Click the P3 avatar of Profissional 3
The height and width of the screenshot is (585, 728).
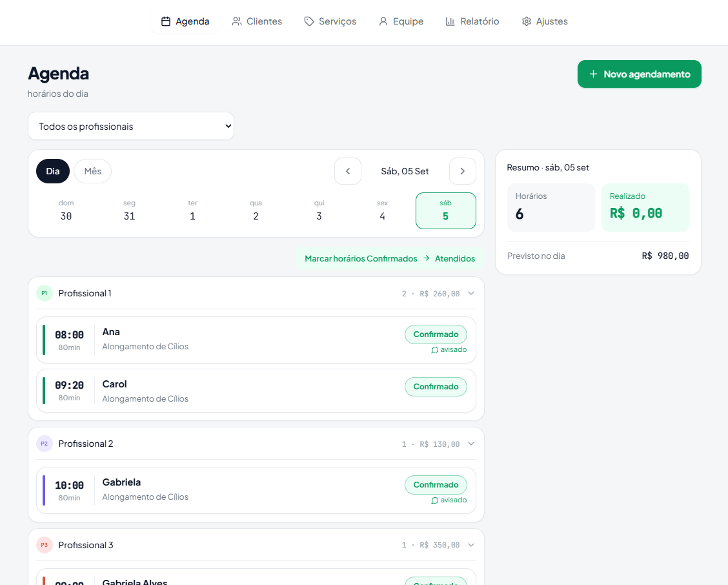(x=44, y=545)
